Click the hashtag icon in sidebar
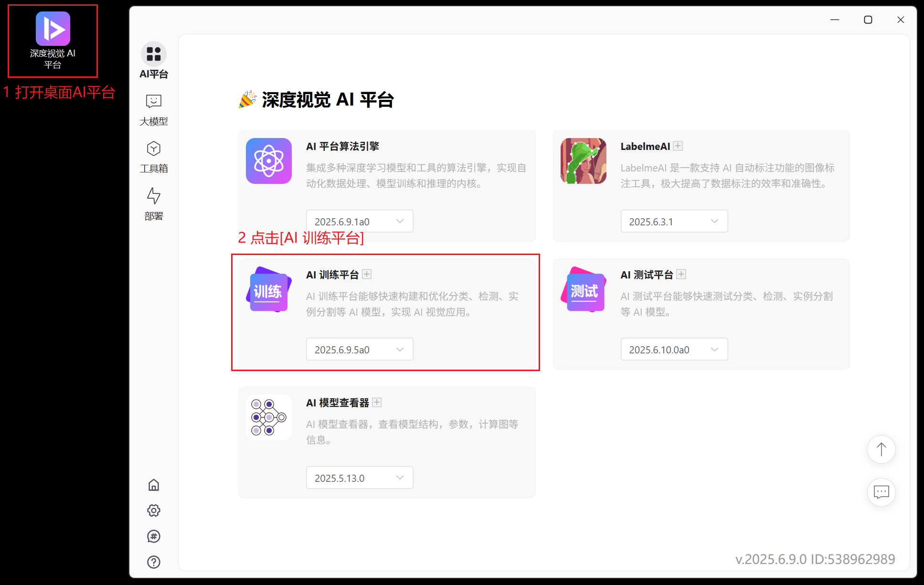Image resolution: width=924 pixels, height=585 pixels. [x=154, y=536]
